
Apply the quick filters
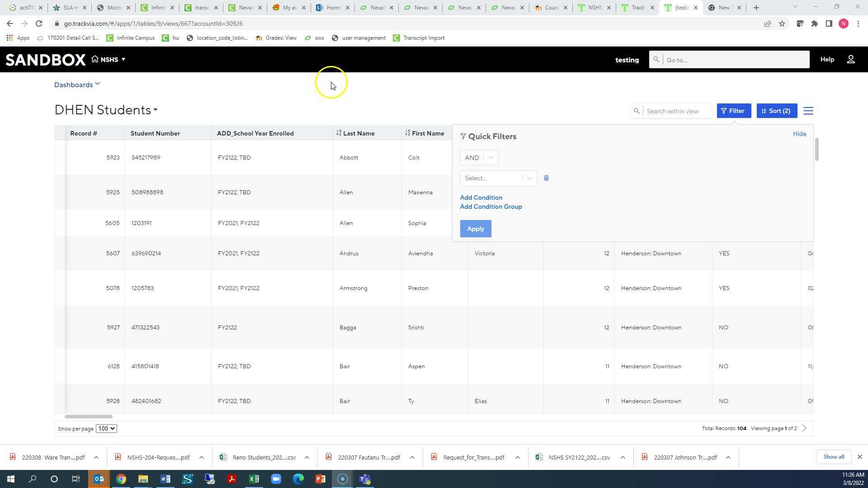pyautogui.click(x=475, y=229)
